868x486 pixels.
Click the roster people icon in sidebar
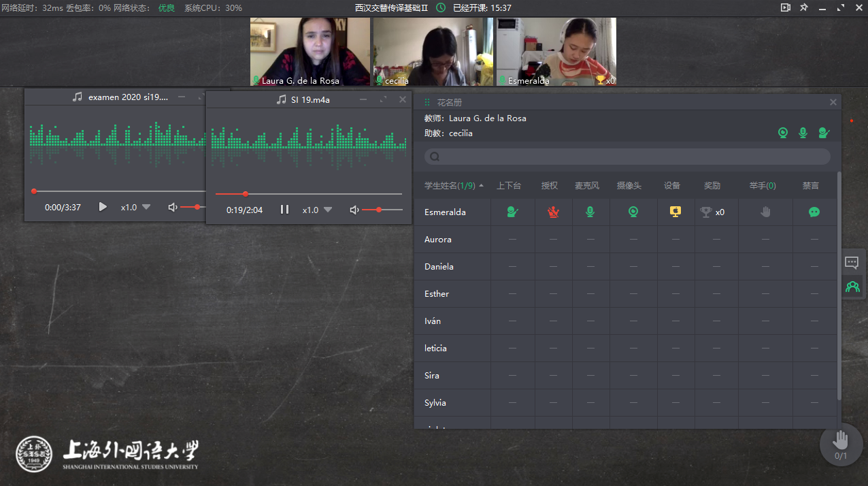coord(852,287)
